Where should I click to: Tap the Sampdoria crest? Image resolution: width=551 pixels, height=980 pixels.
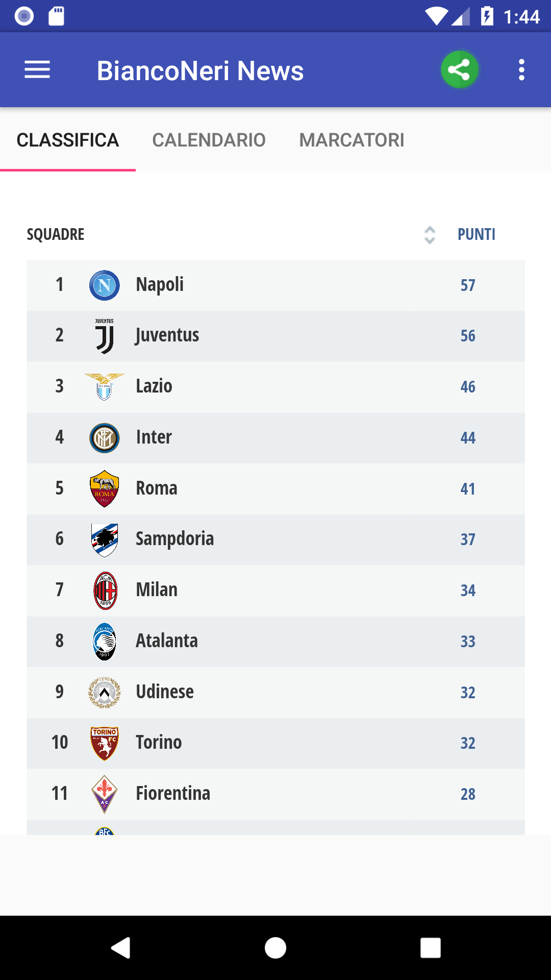(105, 540)
